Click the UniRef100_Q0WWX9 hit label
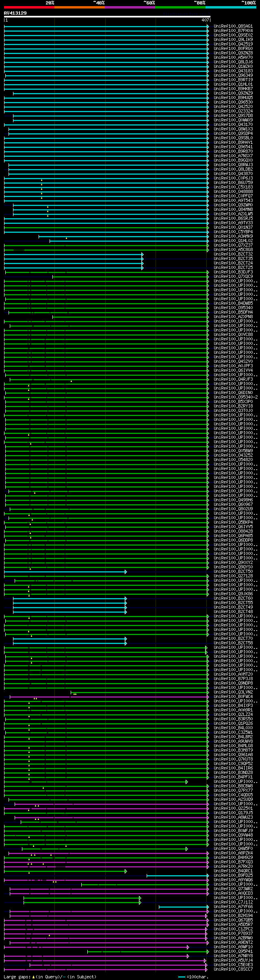260x980 pixels. click(x=233, y=120)
